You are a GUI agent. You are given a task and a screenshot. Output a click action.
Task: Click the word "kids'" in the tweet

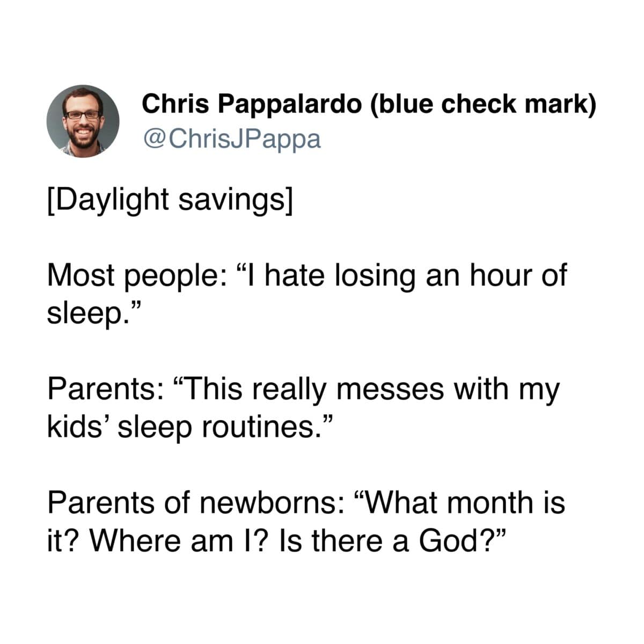(x=78, y=426)
